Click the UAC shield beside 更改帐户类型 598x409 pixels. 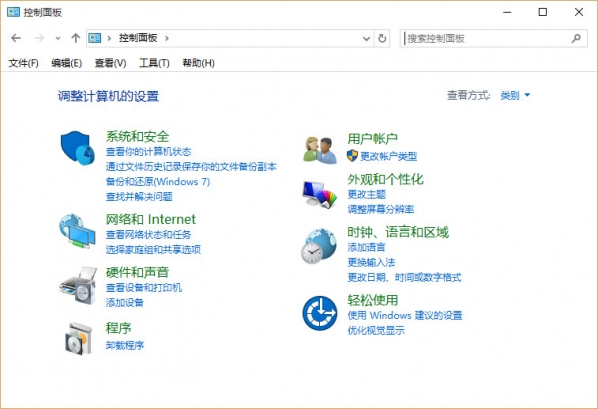point(352,155)
